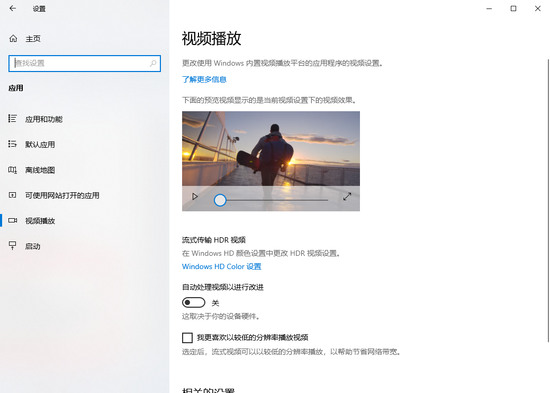Click the 应用和功能 list icon
Image resolution: width=550 pixels, height=393 pixels.
tap(13, 119)
